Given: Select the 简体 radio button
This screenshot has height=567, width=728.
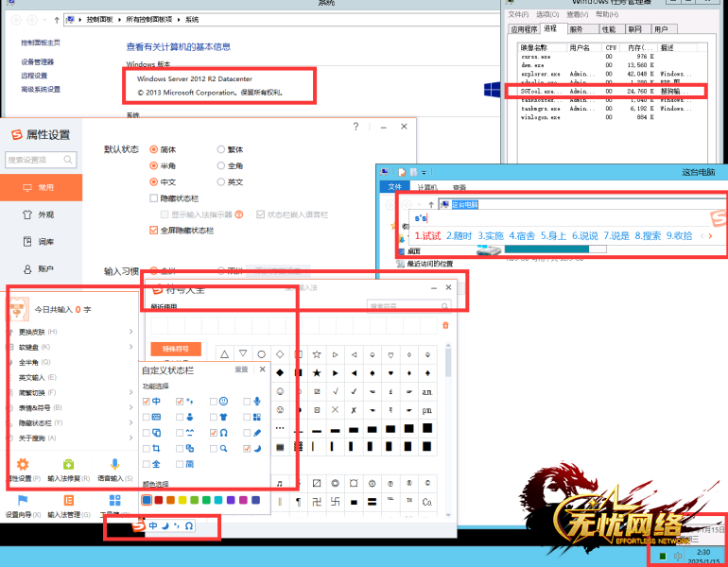Looking at the screenshot, I should click(153, 149).
